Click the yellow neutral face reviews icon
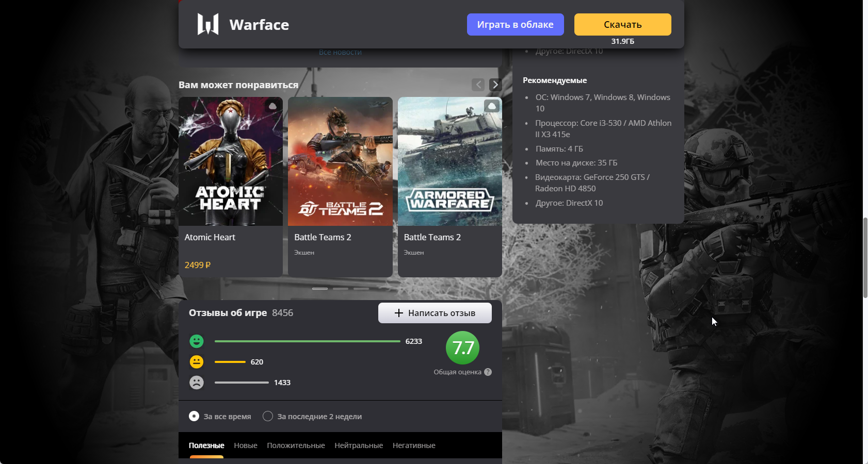 [x=197, y=362]
